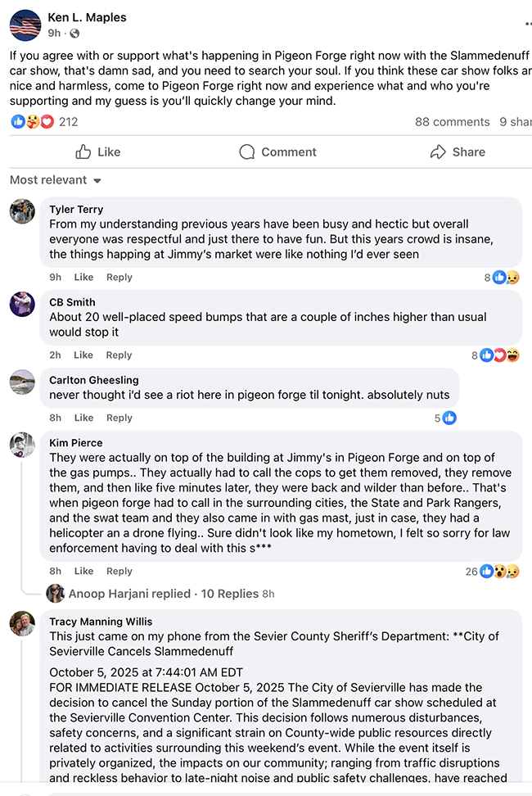
Task: Reply to Tyler Terry's comment
Action: pos(119,277)
